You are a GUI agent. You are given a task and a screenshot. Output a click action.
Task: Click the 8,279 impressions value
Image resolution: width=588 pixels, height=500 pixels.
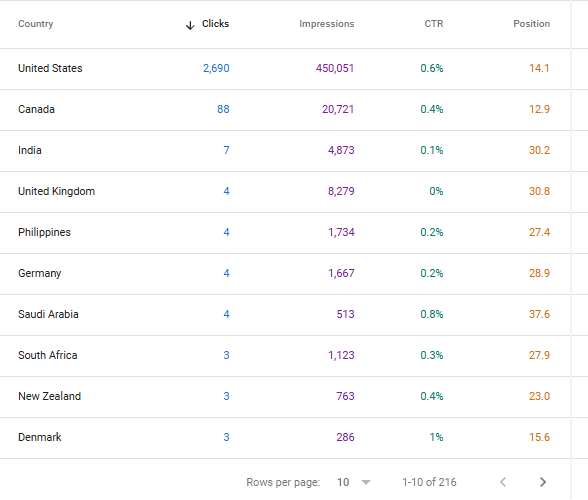click(x=341, y=191)
